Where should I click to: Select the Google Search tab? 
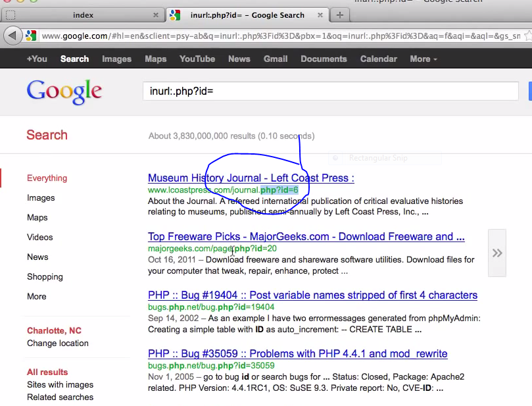click(x=247, y=15)
